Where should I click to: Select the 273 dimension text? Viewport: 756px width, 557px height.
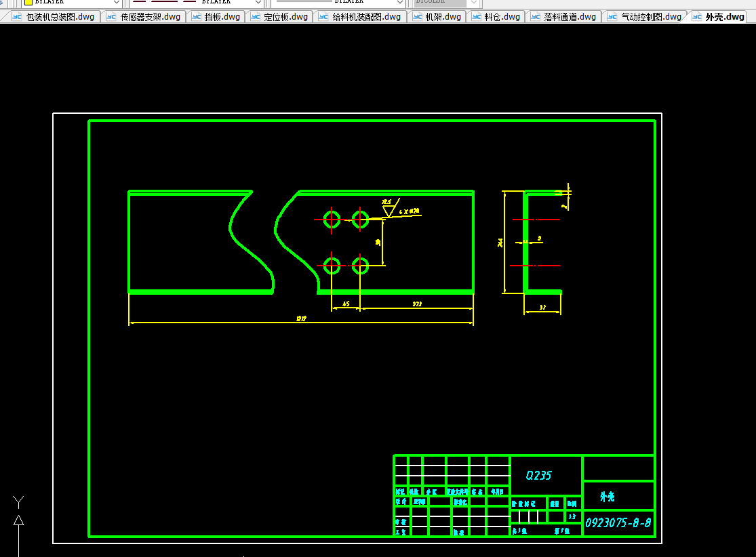click(x=417, y=304)
